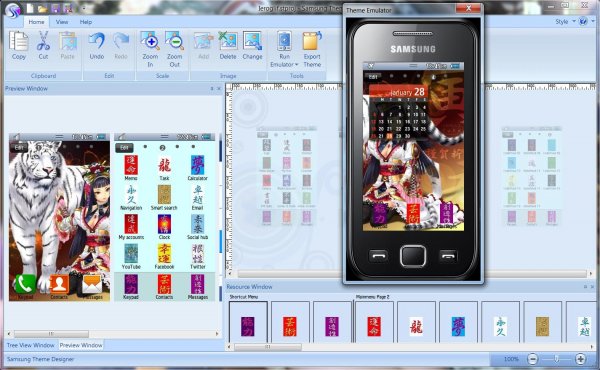Image resolution: width=600 pixels, height=370 pixels.
Task: Click the Change image icon
Action: (252, 41)
